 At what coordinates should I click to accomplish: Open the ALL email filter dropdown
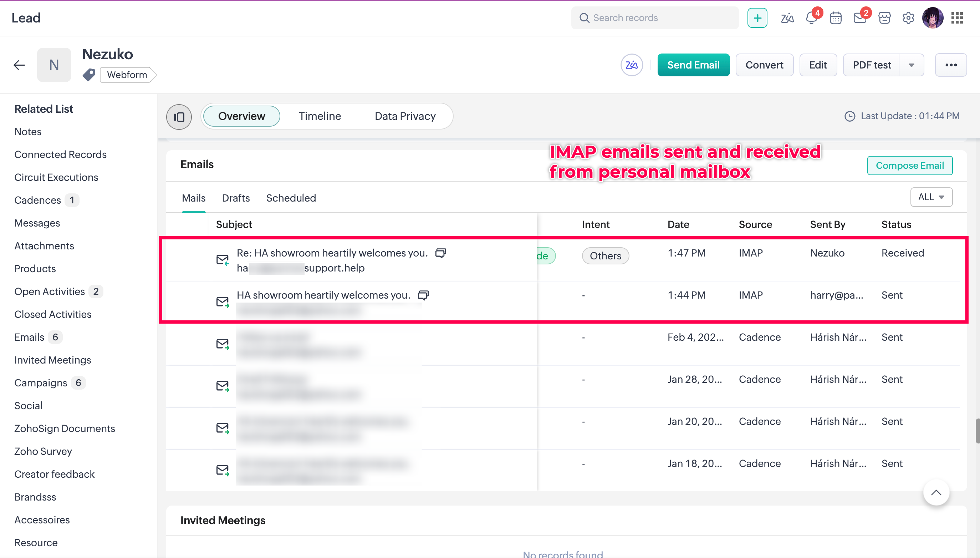click(931, 197)
